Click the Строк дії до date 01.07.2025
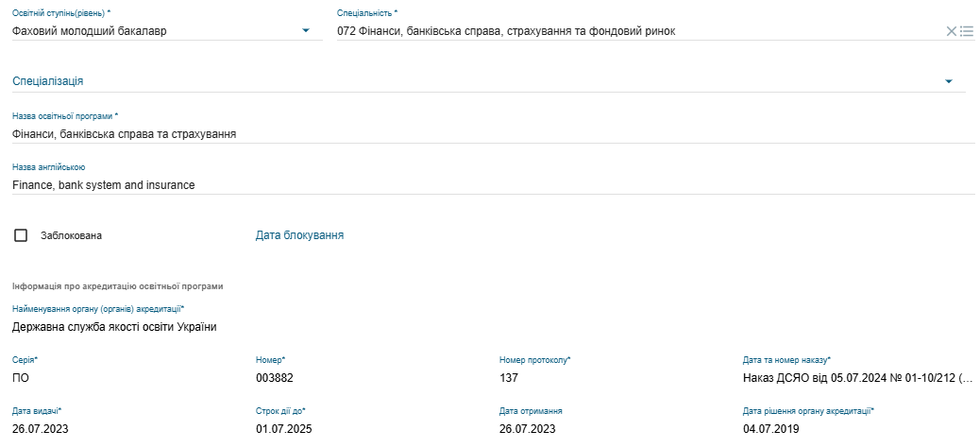980x448 pixels. point(284,429)
